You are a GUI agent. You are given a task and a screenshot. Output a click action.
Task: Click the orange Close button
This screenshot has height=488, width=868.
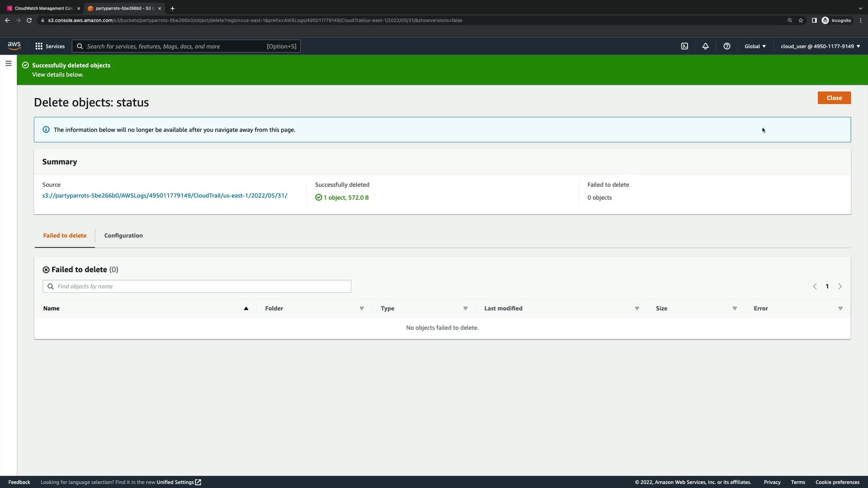[x=834, y=98]
